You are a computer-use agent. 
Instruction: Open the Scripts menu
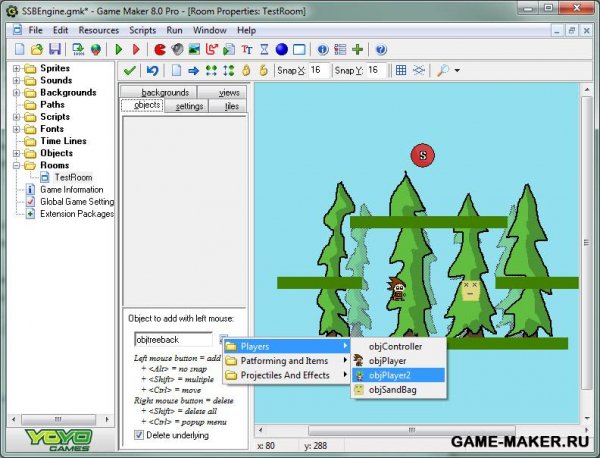point(142,30)
